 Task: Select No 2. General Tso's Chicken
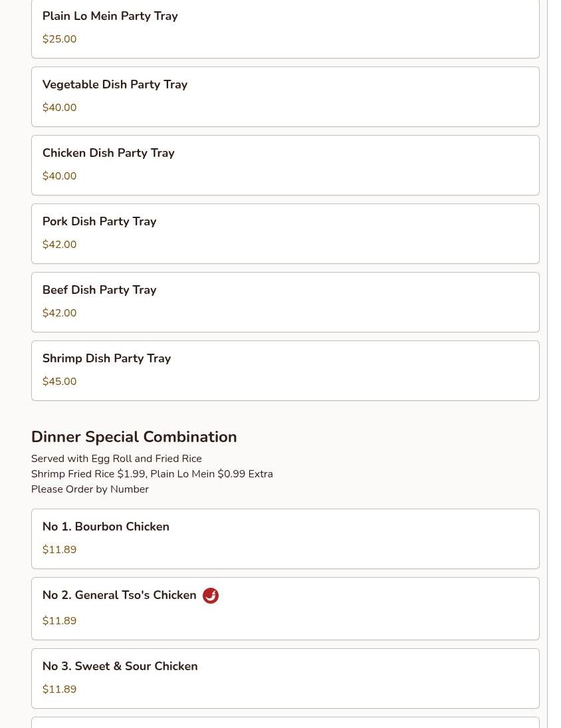pos(119,595)
